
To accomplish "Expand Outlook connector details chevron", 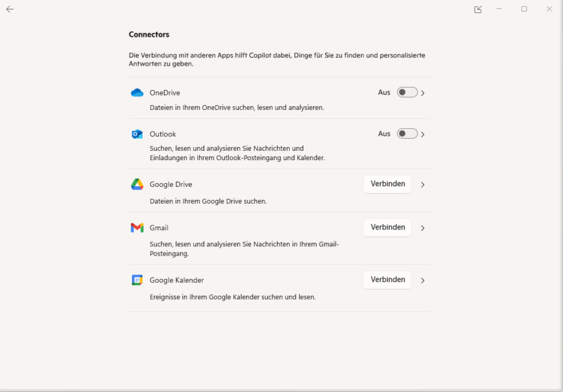I will pos(423,134).
